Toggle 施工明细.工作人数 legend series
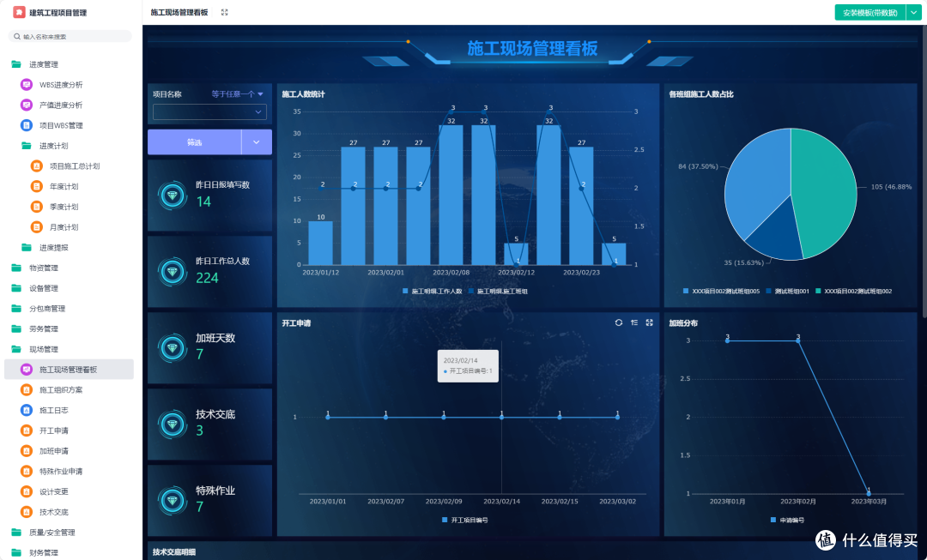 432,292
